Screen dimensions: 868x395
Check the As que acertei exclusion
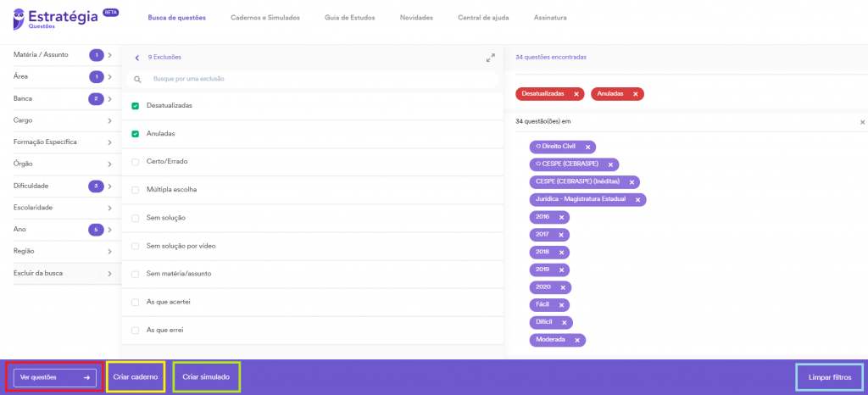point(135,303)
